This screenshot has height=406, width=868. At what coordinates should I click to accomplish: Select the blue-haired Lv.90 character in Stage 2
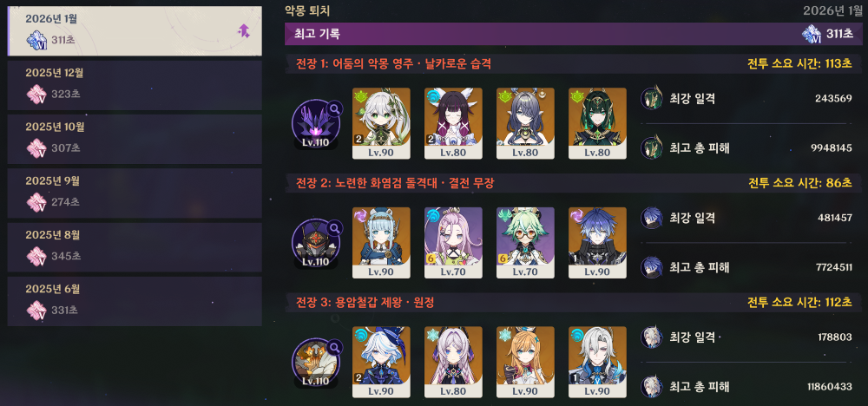click(597, 243)
